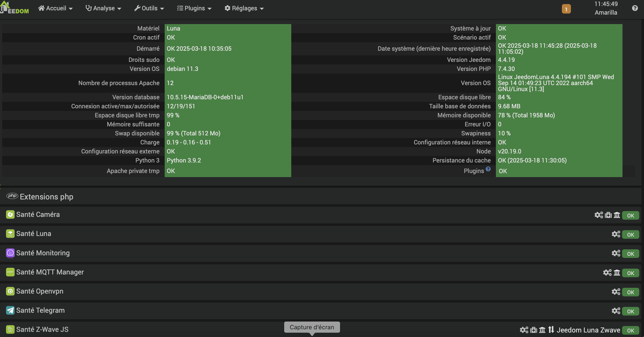Viewport: 644px width, 337px height.
Task: Click gears icon on Santé Telegram row
Action: coord(616,311)
